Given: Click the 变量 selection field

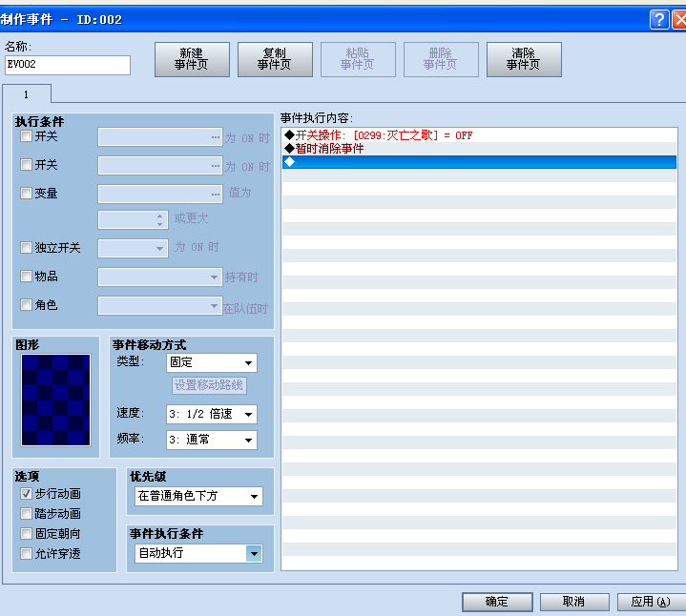Looking at the screenshot, I should click(160, 195).
